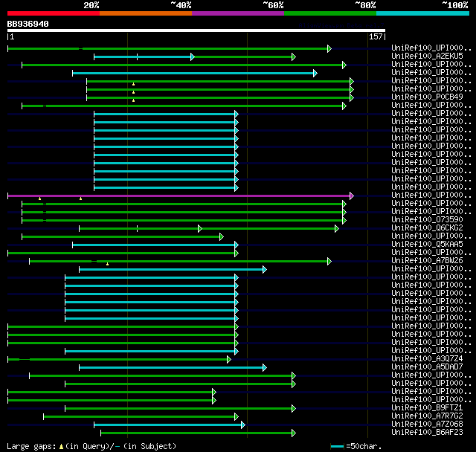The image size is (476, 452).
Task: Click the yellow gap marker under UniRef100_A7BW26 bar
Action: click(107, 264)
